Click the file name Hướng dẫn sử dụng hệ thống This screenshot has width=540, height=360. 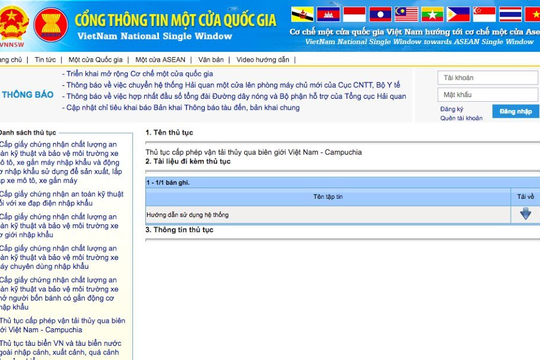pos(188,215)
